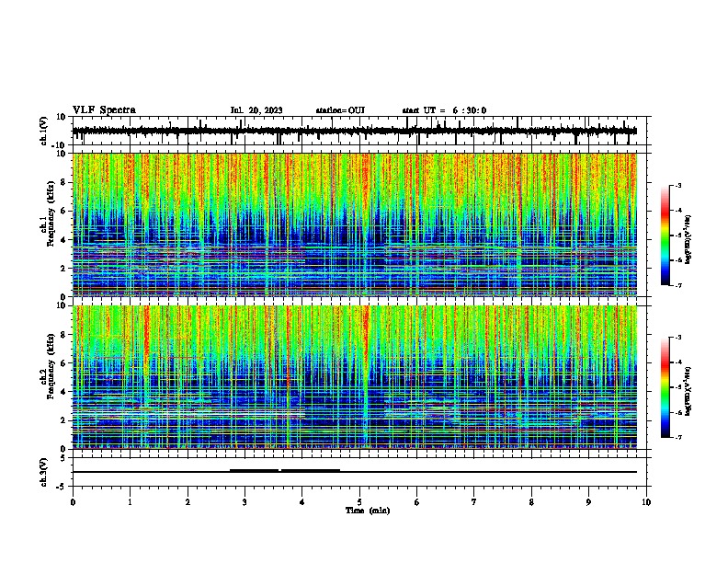Click the "station=OUI" header text
The height and width of the screenshot is (563, 728).
[x=340, y=110]
